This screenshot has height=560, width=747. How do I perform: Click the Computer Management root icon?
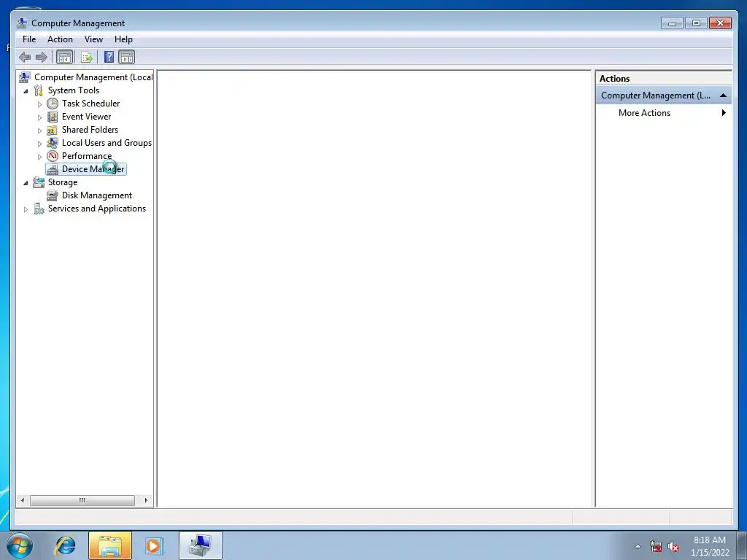(25, 77)
